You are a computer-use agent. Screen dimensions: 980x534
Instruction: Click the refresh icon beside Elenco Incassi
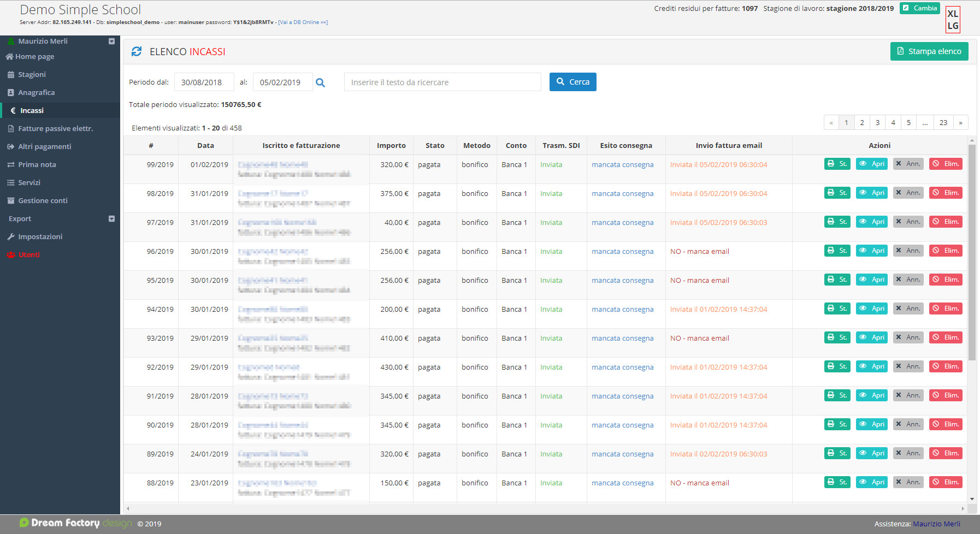pyautogui.click(x=137, y=51)
